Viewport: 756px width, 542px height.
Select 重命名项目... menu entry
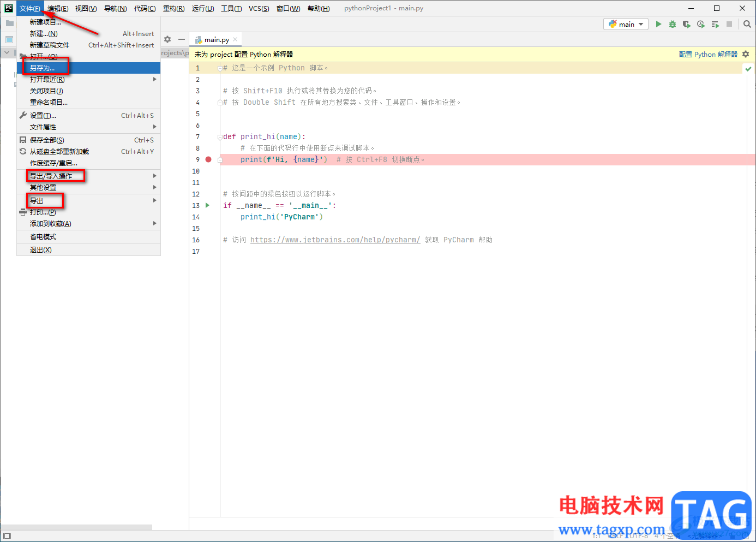coord(88,102)
